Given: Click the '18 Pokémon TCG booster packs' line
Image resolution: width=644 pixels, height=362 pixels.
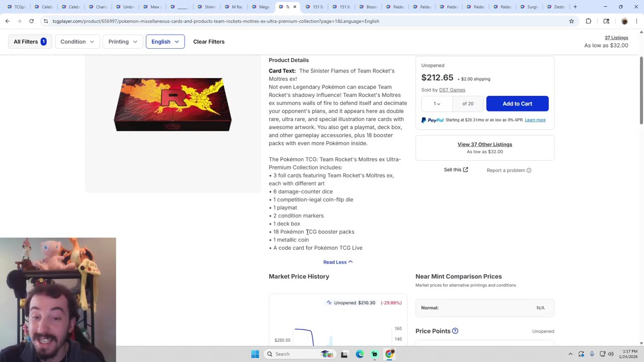Looking at the screenshot, I should pos(313,232).
